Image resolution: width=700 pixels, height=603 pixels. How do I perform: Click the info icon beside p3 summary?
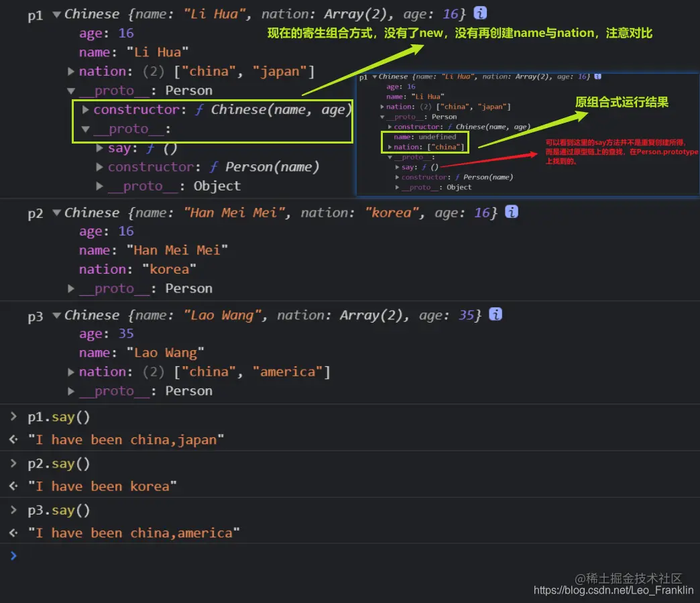pos(495,314)
